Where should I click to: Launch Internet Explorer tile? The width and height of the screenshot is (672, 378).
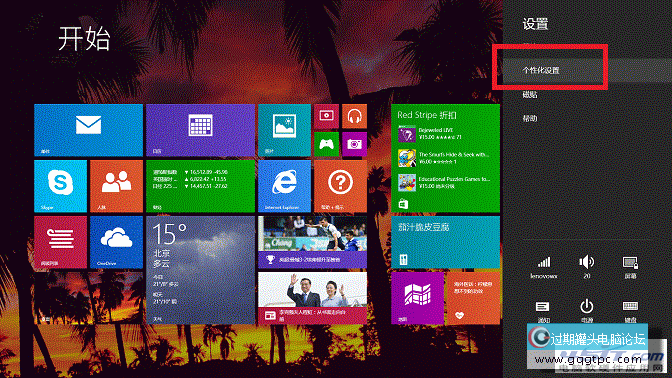click(x=284, y=186)
